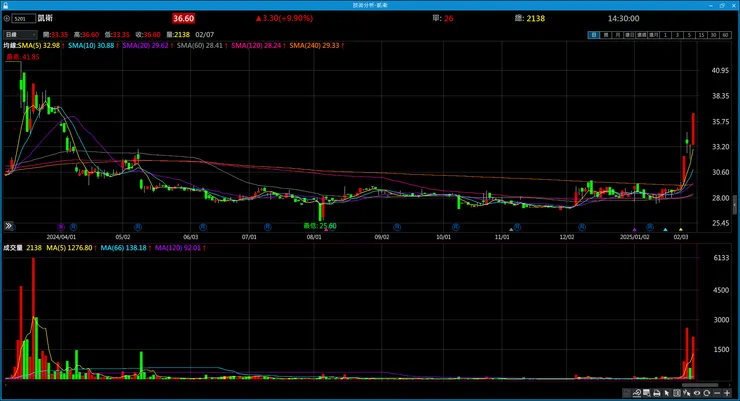Click the +3.30(+9.90%) price change text

(x=284, y=18)
